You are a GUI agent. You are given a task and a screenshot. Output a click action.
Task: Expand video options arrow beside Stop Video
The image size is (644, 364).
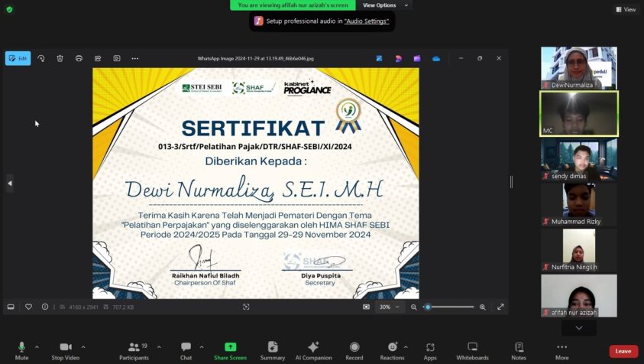(83, 346)
